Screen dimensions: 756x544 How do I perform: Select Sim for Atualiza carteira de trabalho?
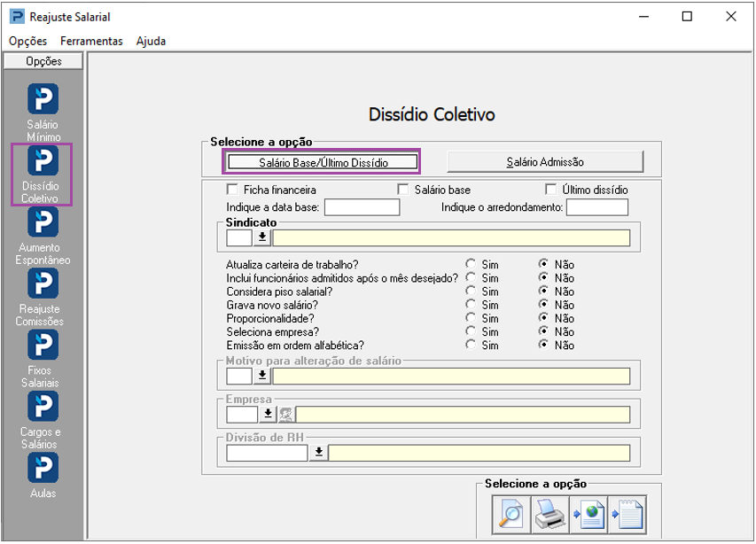point(471,264)
